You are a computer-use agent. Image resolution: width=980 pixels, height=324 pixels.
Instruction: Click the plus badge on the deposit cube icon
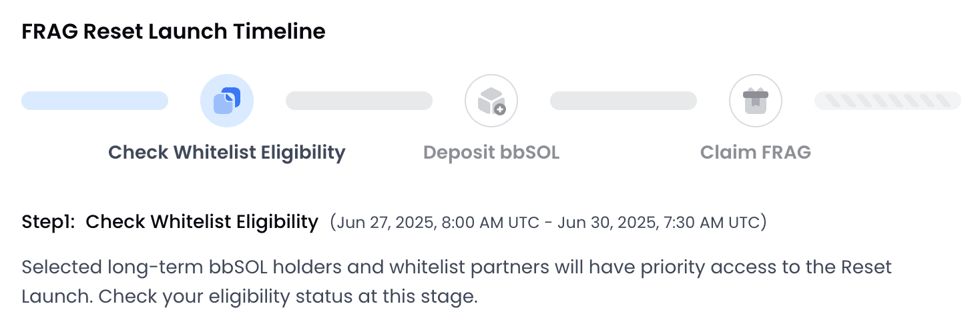pos(500,109)
